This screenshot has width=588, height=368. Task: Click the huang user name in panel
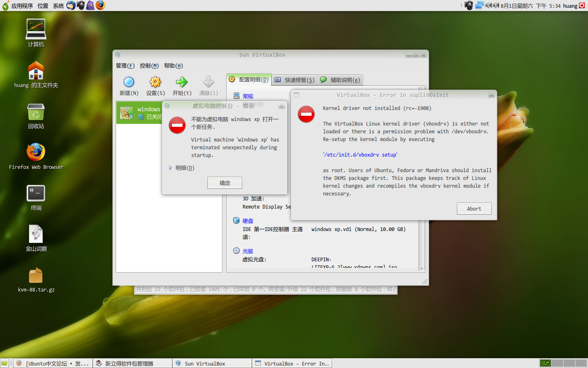tap(570, 6)
